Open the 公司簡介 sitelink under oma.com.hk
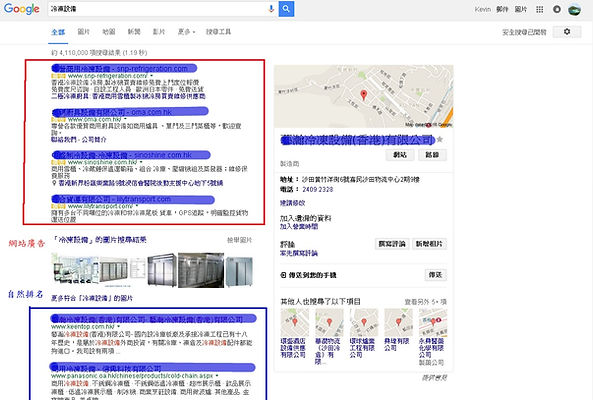 (94, 140)
